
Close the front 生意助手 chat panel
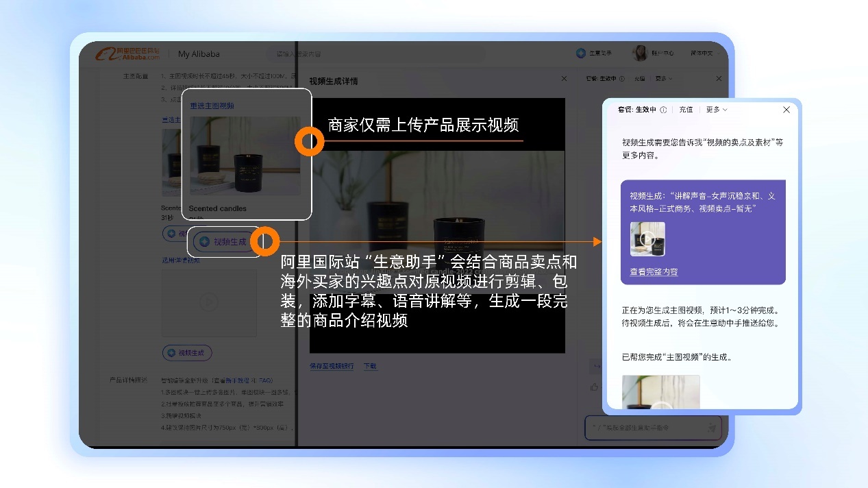pyautogui.click(x=786, y=110)
